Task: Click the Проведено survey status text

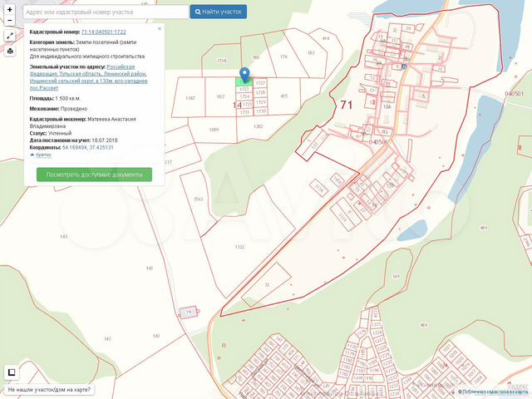Action: tap(74, 109)
